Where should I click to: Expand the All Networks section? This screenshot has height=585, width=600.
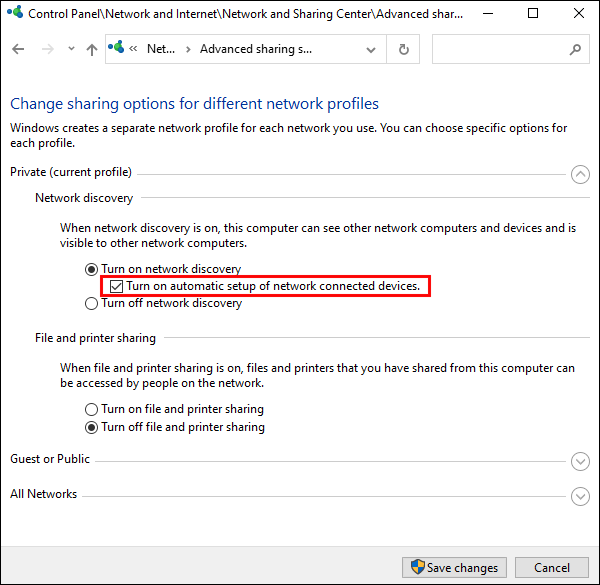(x=580, y=496)
